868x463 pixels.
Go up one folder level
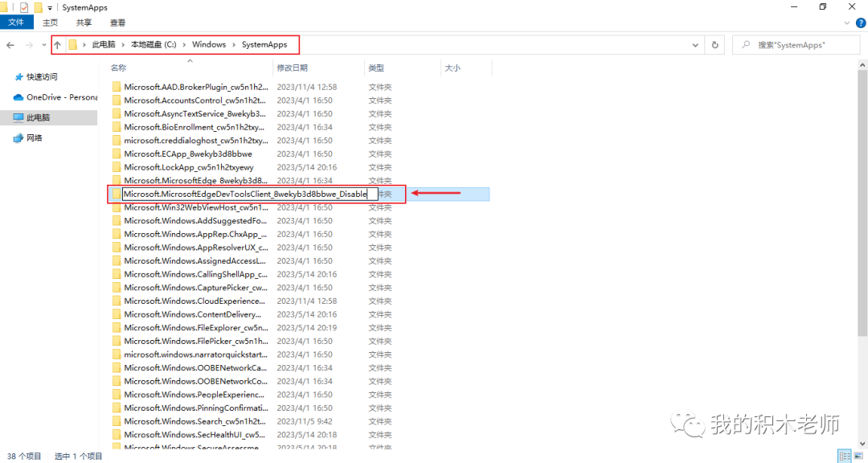point(57,45)
